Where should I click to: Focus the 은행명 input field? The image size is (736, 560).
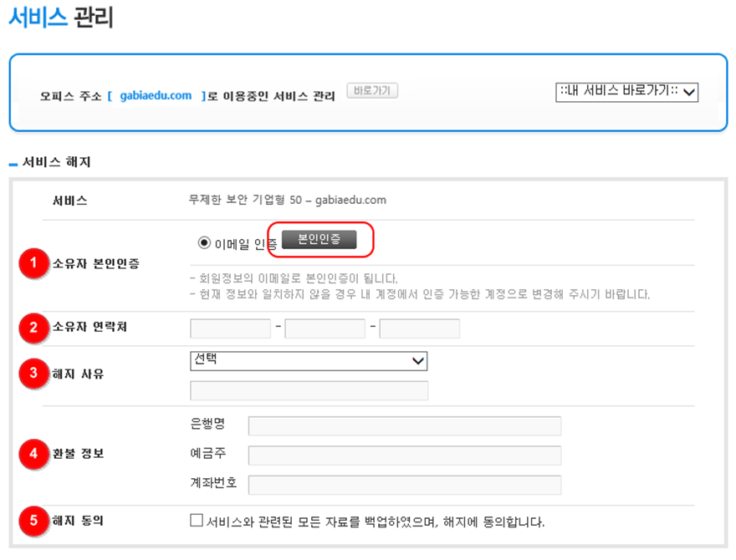[404, 426]
